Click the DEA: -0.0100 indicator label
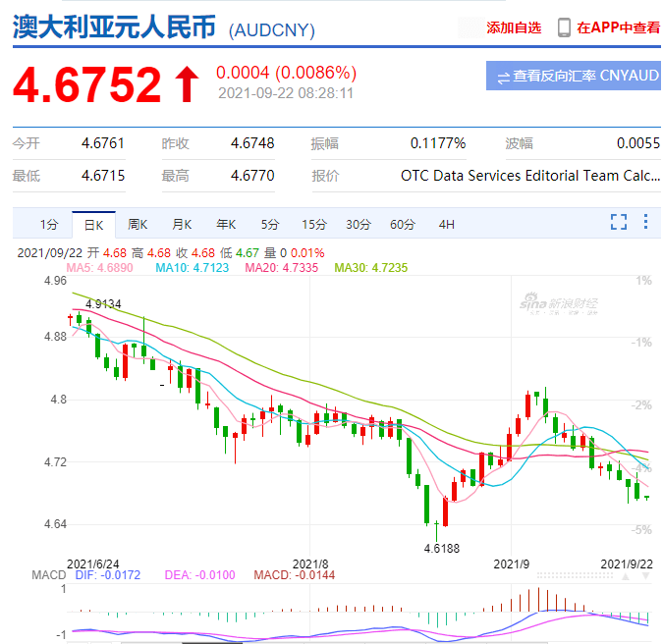 199,575
